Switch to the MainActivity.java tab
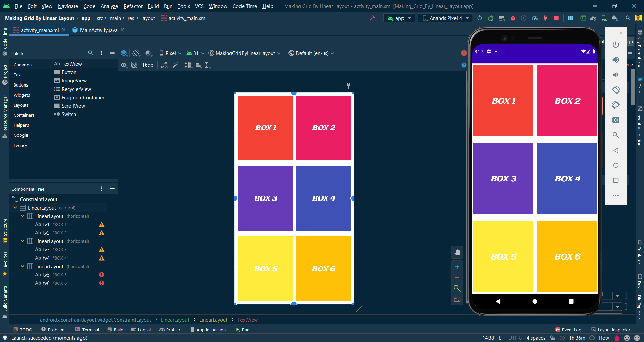 [x=97, y=30]
